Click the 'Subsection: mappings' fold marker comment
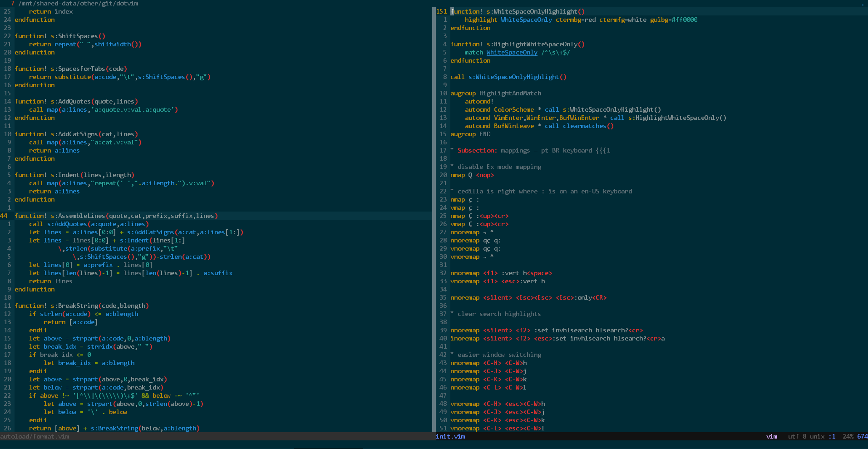Viewport: 868px width, 449px height. click(x=530, y=150)
